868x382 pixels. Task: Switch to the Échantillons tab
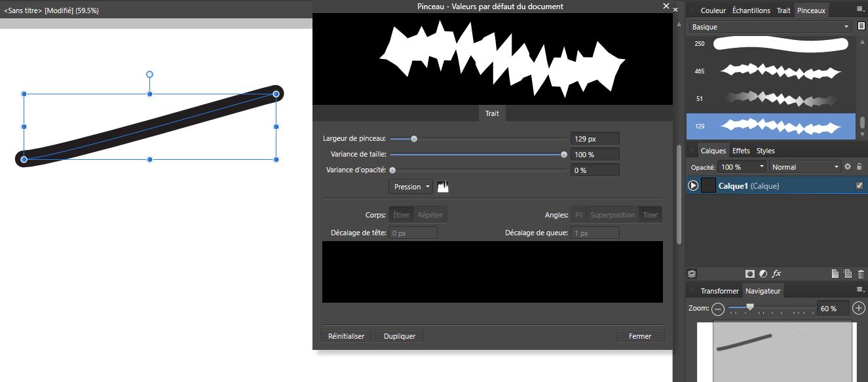[751, 10]
